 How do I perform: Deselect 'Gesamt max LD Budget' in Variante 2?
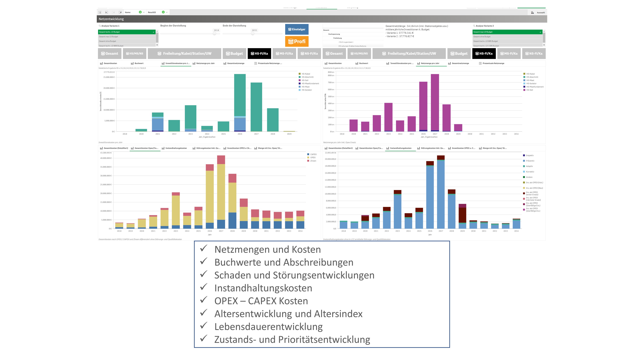(x=507, y=32)
